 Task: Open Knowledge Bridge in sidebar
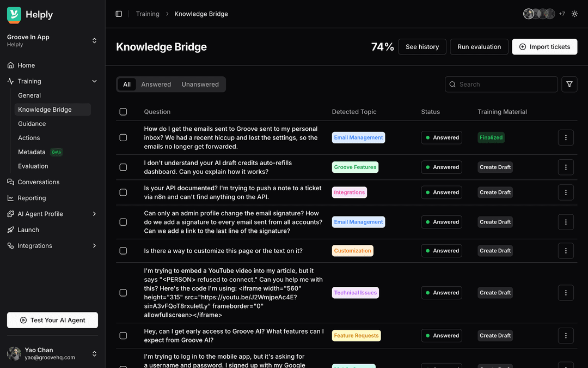tap(52, 110)
